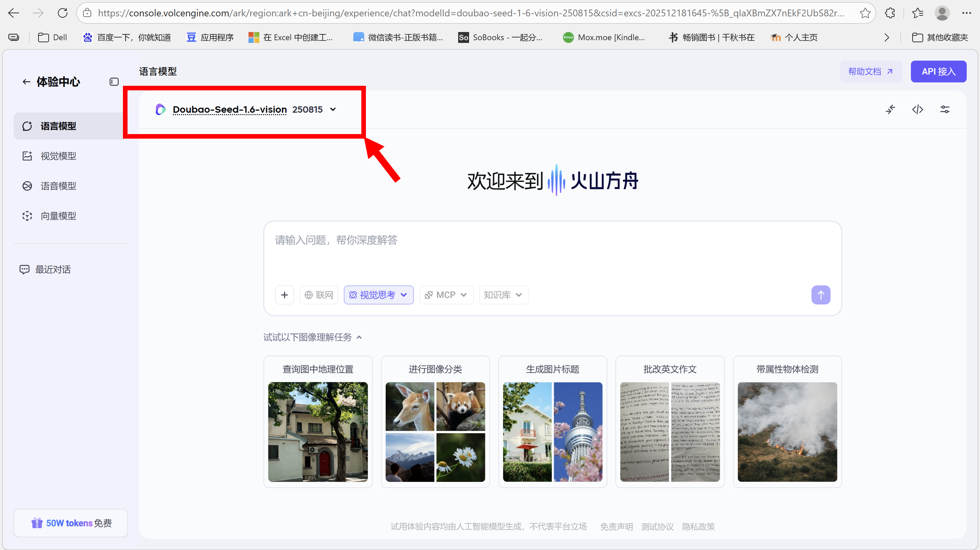The height and width of the screenshot is (550, 980).
Task: Click 查询图中地理位置 example thumbnail
Action: pyautogui.click(x=318, y=432)
